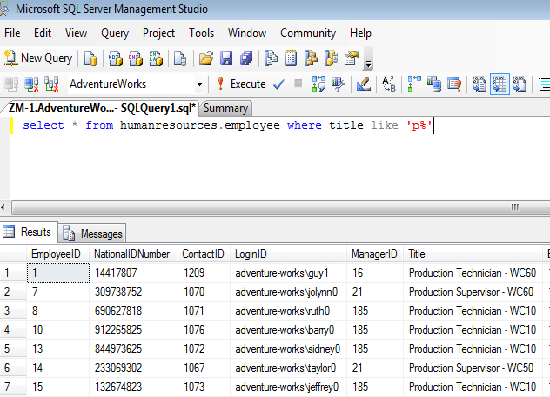Image resolution: width=550 pixels, height=397 pixels.
Task: Save the current query with floppy icon
Action: 226,58
